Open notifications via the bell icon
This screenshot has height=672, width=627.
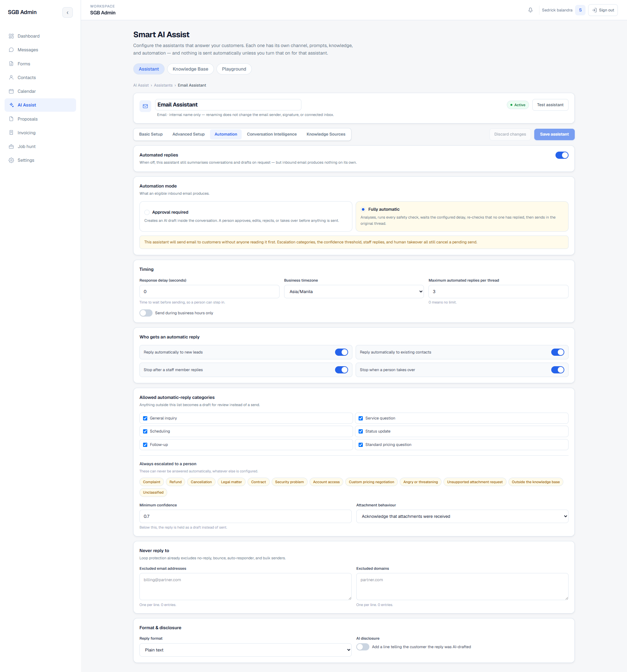pos(530,10)
